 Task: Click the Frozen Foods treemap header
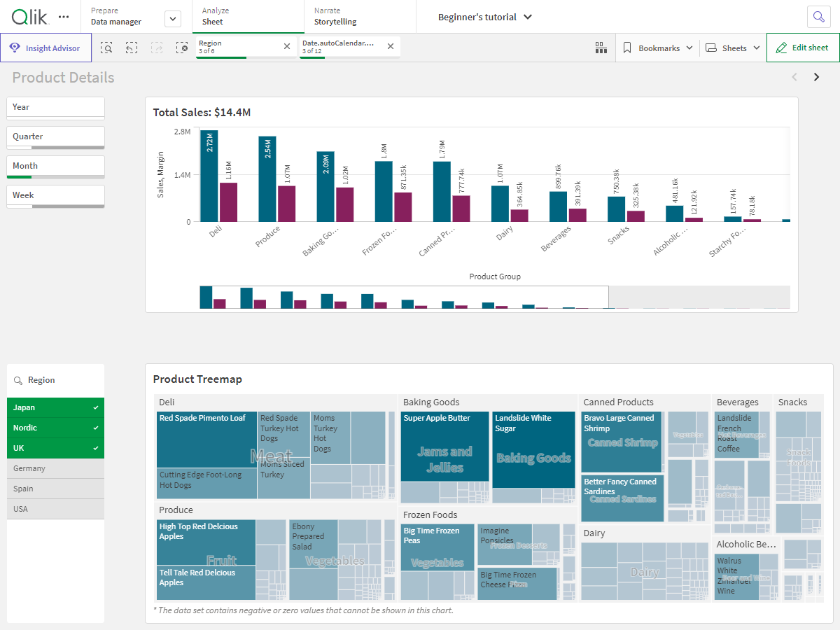[430, 515]
